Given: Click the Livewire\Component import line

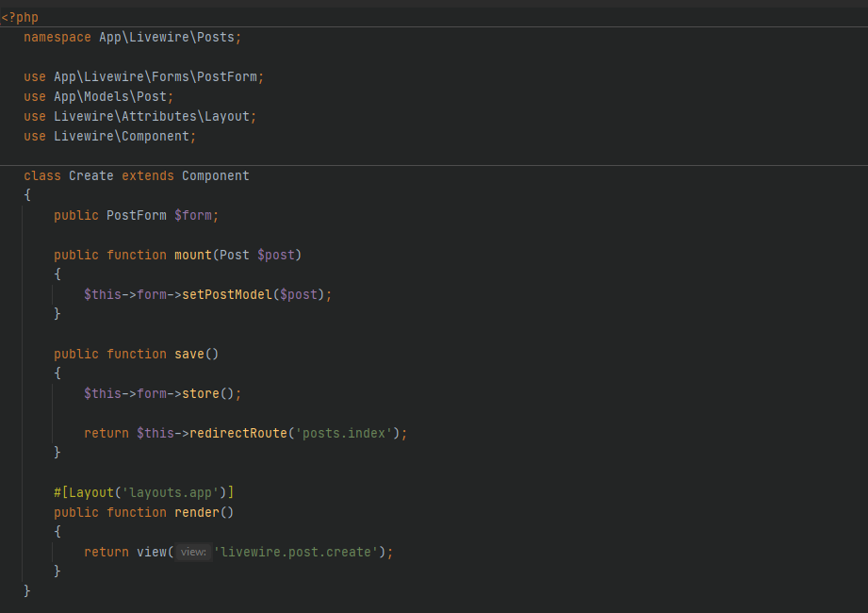Looking at the screenshot, I should tap(124, 136).
